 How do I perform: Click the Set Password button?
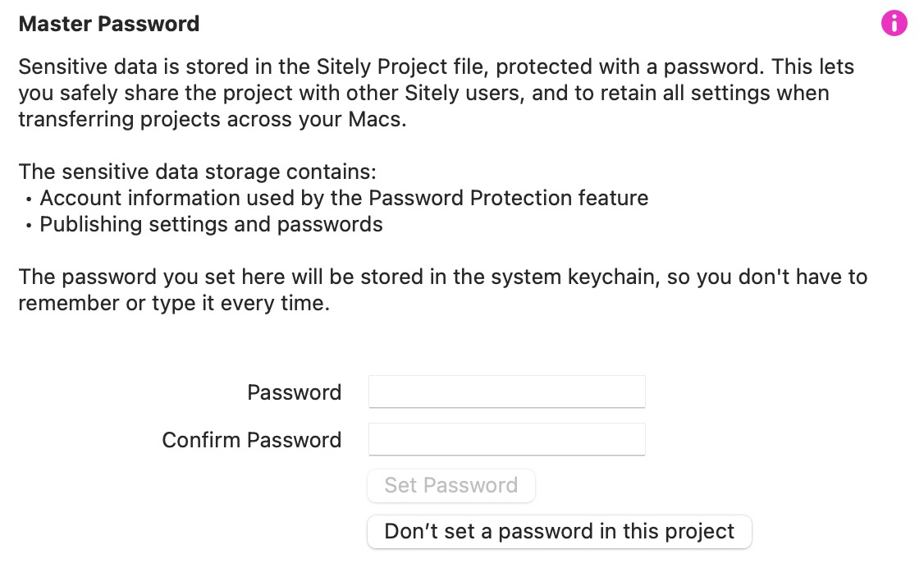click(451, 486)
